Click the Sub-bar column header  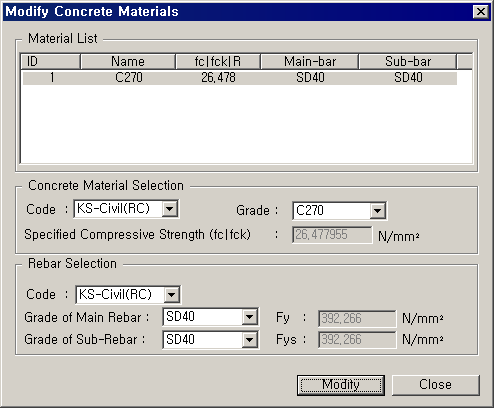tap(408, 61)
